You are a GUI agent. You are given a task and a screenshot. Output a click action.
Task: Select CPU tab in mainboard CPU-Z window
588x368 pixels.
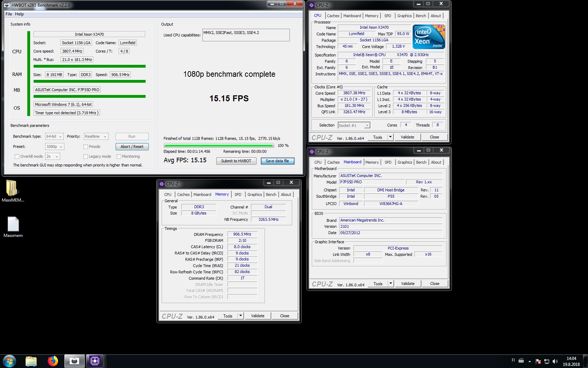318,162
